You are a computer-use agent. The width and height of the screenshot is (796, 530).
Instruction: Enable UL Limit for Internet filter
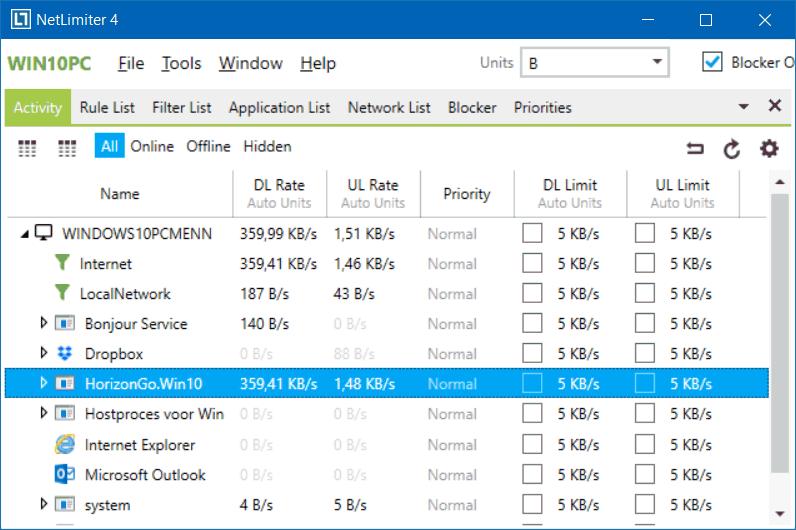click(x=645, y=263)
